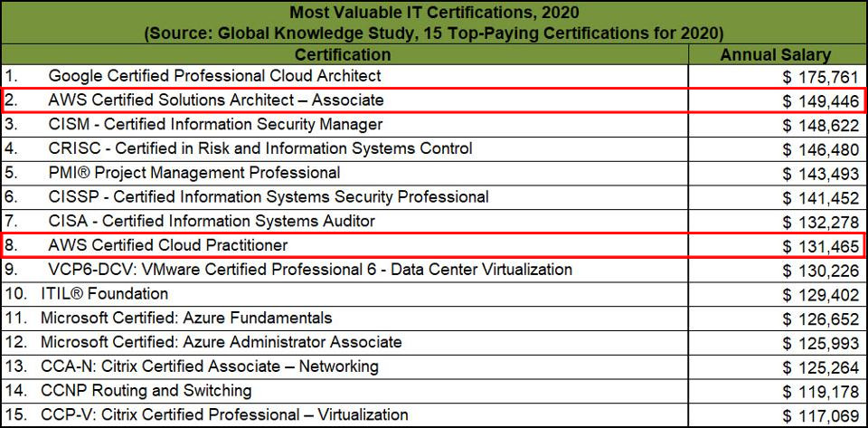Image resolution: width=868 pixels, height=428 pixels.
Task: Select 'CISA - Certified Information Systems Auditor' cell
Action: (x=344, y=221)
